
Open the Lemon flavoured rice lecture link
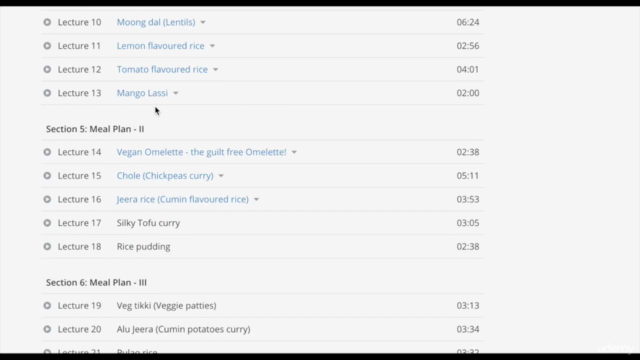pos(160,46)
